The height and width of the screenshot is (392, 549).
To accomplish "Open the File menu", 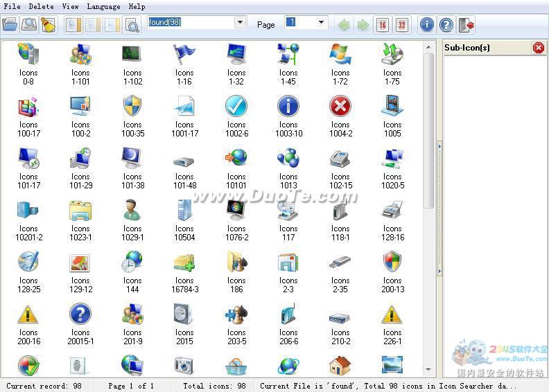I will coord(12,6).
